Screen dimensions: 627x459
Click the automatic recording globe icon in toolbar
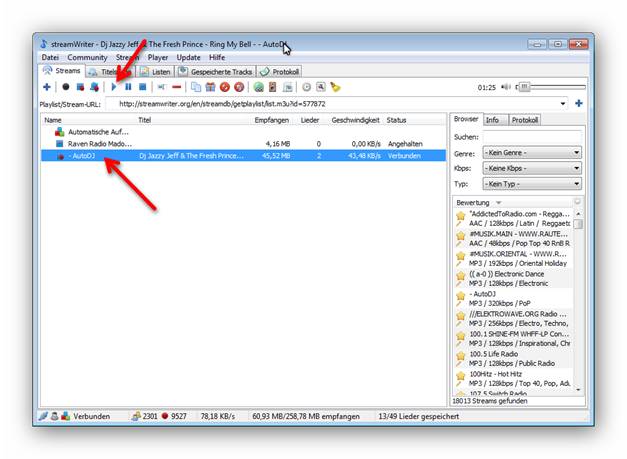point(94,87)
